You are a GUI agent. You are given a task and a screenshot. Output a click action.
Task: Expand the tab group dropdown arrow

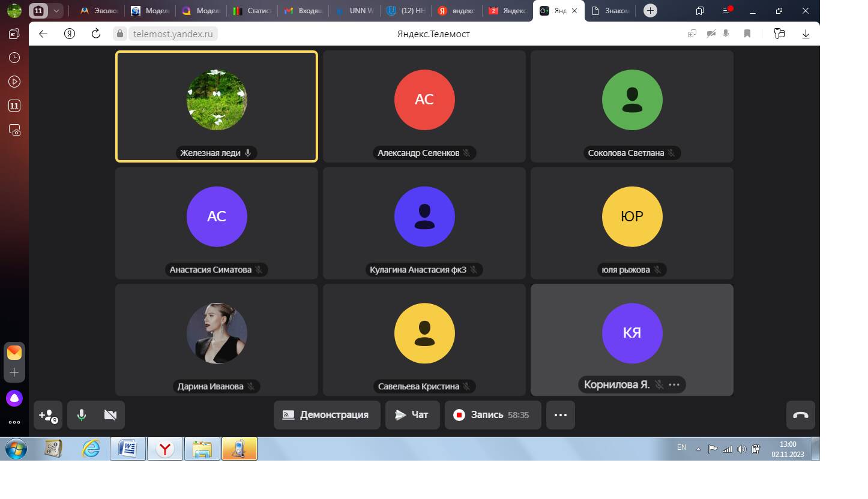coord(56,10)
